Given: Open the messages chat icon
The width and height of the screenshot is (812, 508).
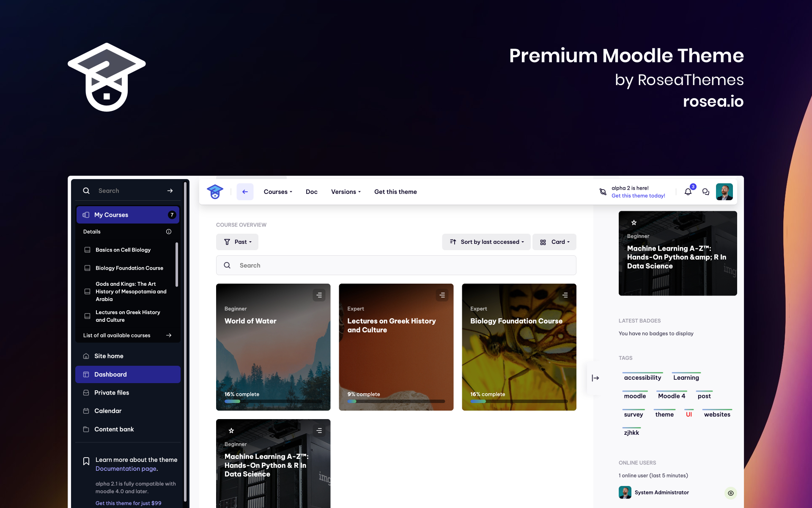Looking at the screenshot, I should pyautogui.click(x=706, y=192).
